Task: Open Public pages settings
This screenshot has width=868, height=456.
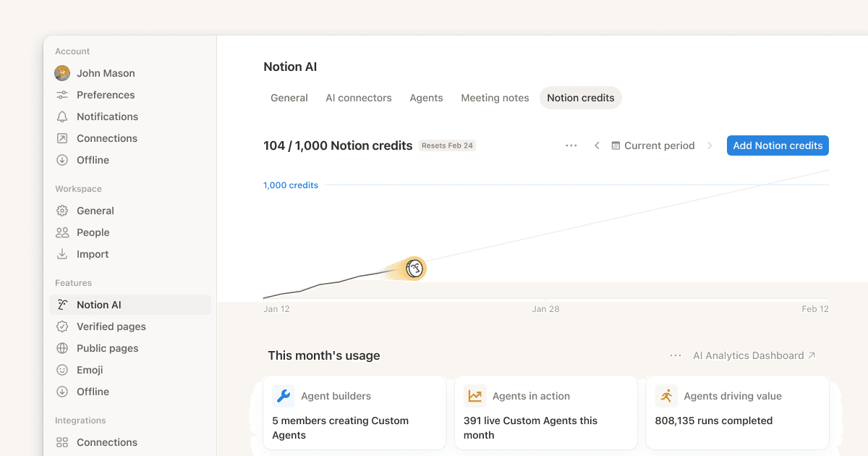Action: (130, 348)
